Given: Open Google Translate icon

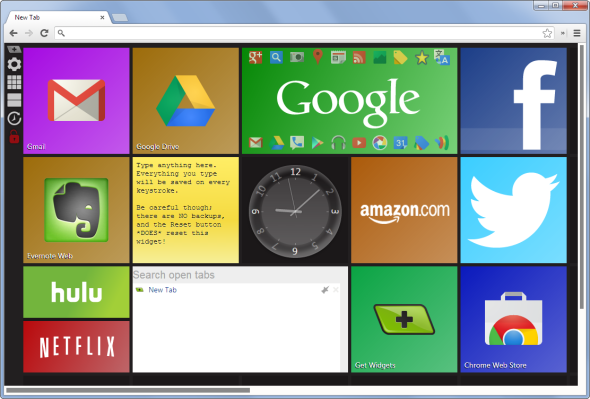Looking at the screenshot, I should 442,57.
